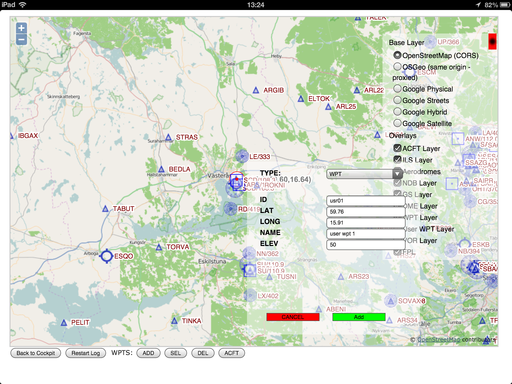Screen dimensions: 512x384
Task: Click the red CANCEL button
Action: (293, 317)
